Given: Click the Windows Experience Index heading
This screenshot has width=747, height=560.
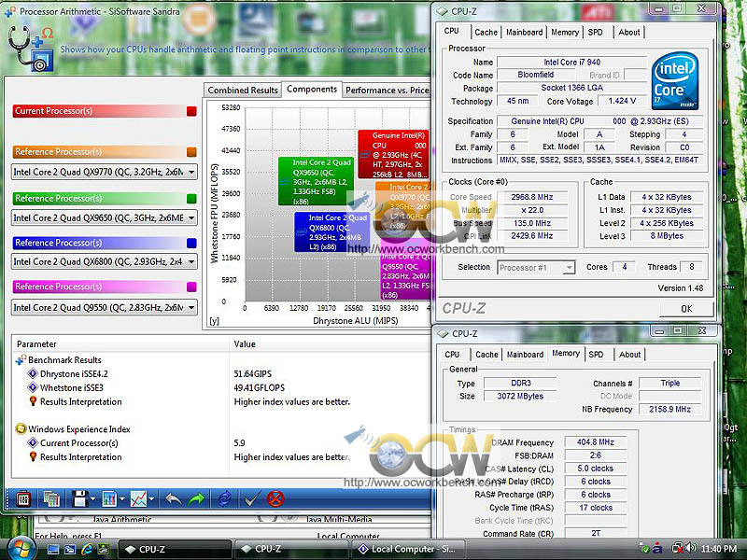Looking at the screenshot, I should pyautogui.click(x=79, y=429).
